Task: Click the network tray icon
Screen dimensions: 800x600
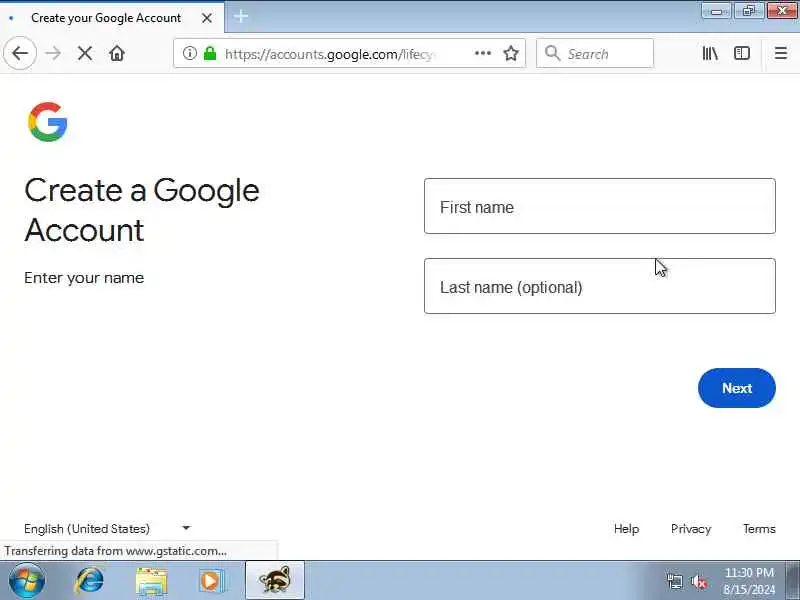Action: click(674, 581)
